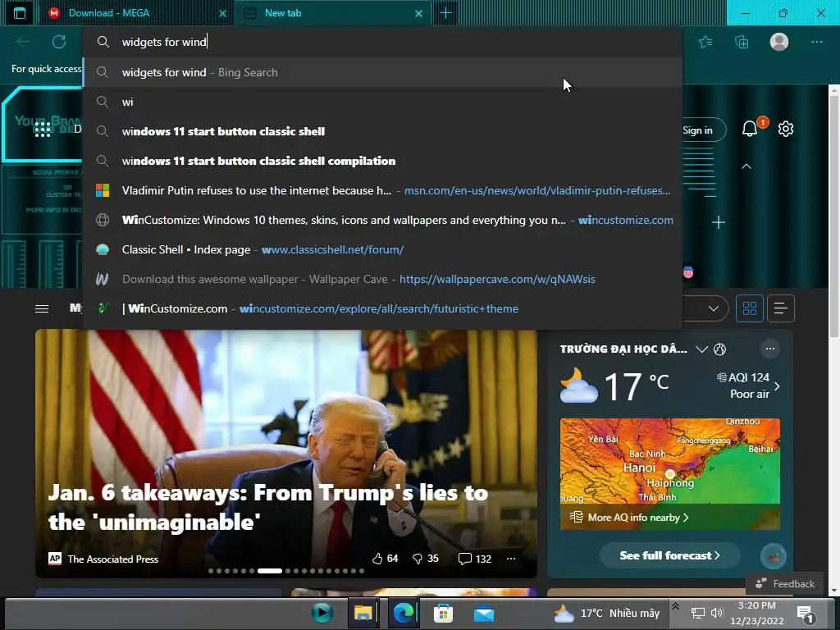The image size is (840, 630).
Task: Click the Sign in button
Action: 703,130
